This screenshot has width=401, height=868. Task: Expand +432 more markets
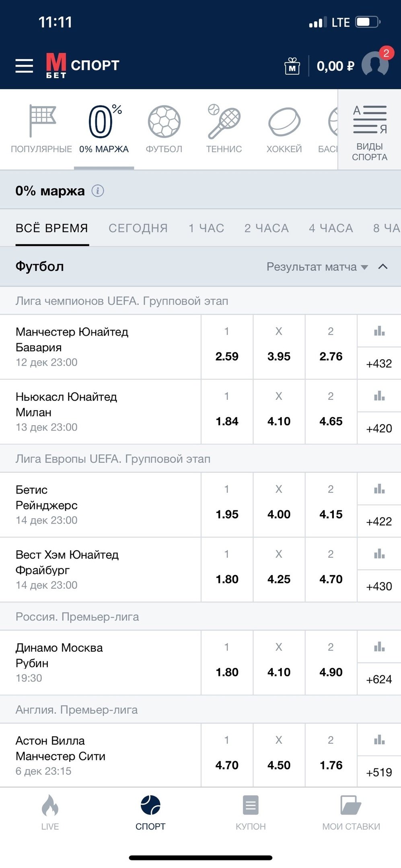(379, 364)
